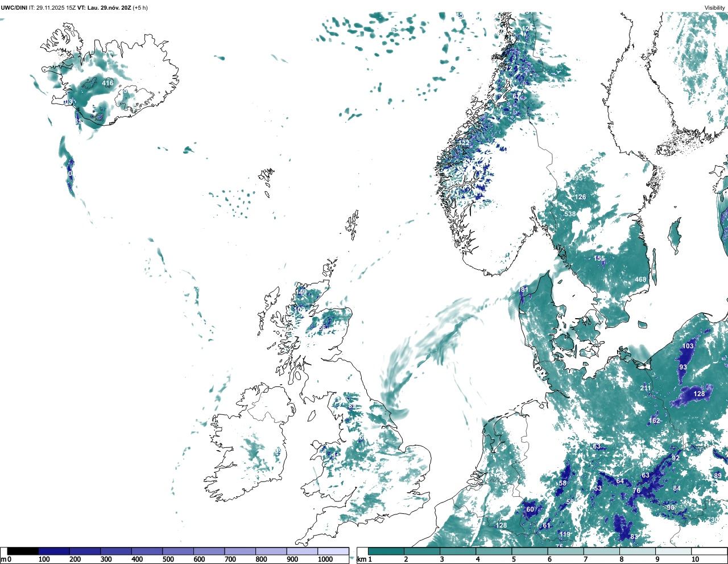The height and width of the screenshot is (564, 728).
Task: Click the '700' label on meter legend
Action: click(x=230, y=559)
